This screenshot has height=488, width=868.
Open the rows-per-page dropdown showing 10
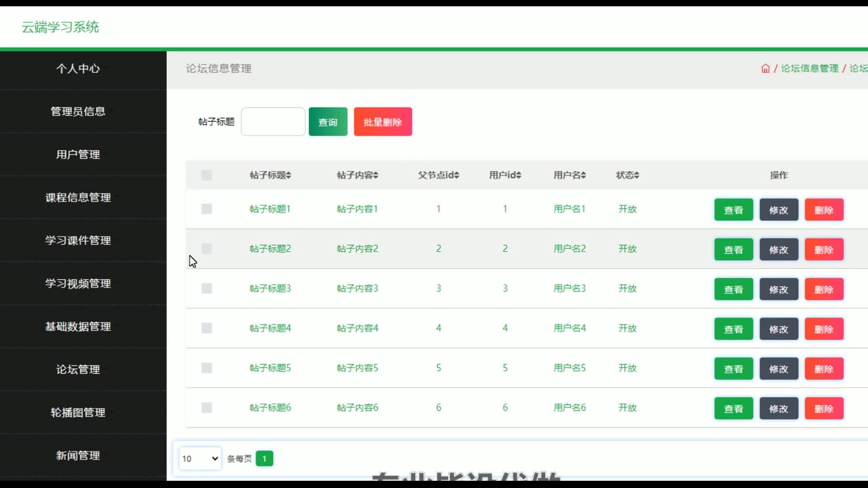click(x=200, y=459)
